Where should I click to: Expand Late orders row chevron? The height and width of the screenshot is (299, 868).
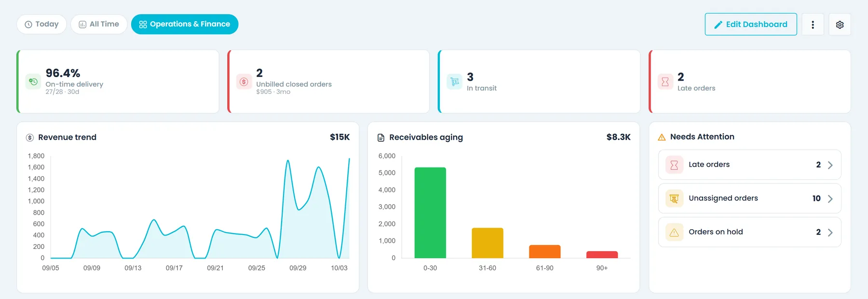tap(830, 165)
